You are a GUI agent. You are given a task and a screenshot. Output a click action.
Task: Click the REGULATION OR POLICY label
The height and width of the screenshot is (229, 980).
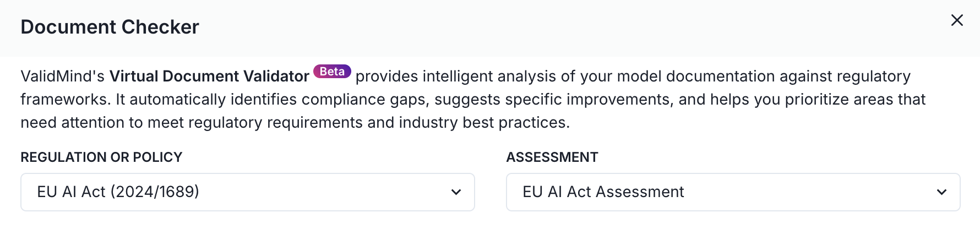coord(101,157)
